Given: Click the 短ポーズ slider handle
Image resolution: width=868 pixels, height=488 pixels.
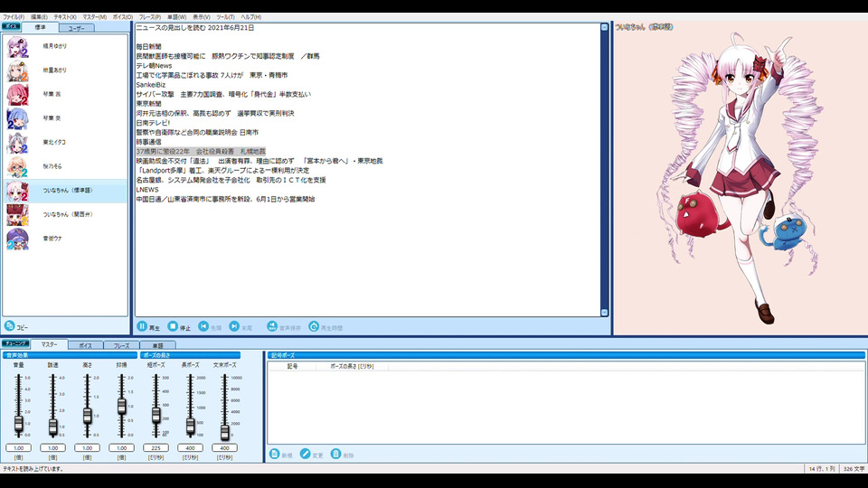Looking at the screenshot, I should 156,415.
